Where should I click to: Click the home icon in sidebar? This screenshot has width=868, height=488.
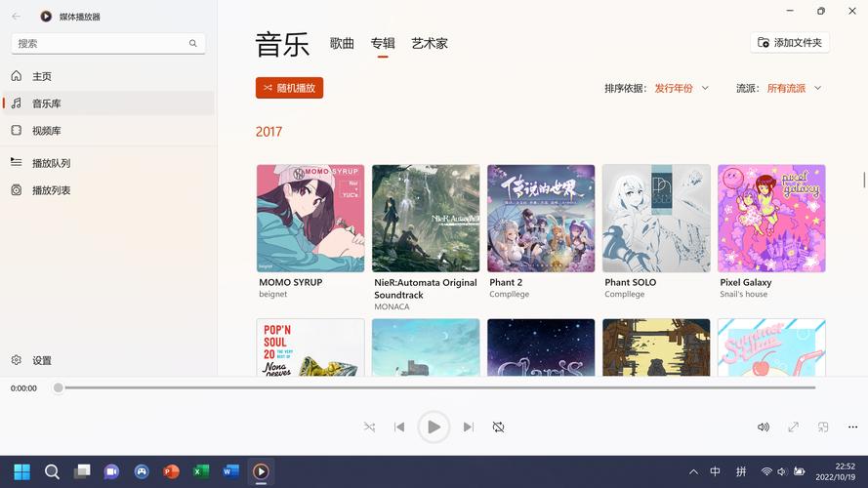17,76
